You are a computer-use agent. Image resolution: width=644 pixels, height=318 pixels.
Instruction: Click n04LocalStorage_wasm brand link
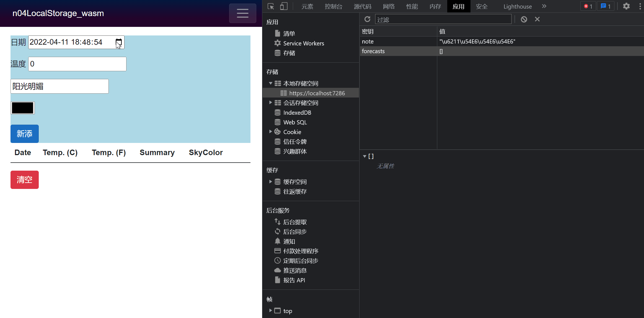pyautogui.click(x=58, y=13)
